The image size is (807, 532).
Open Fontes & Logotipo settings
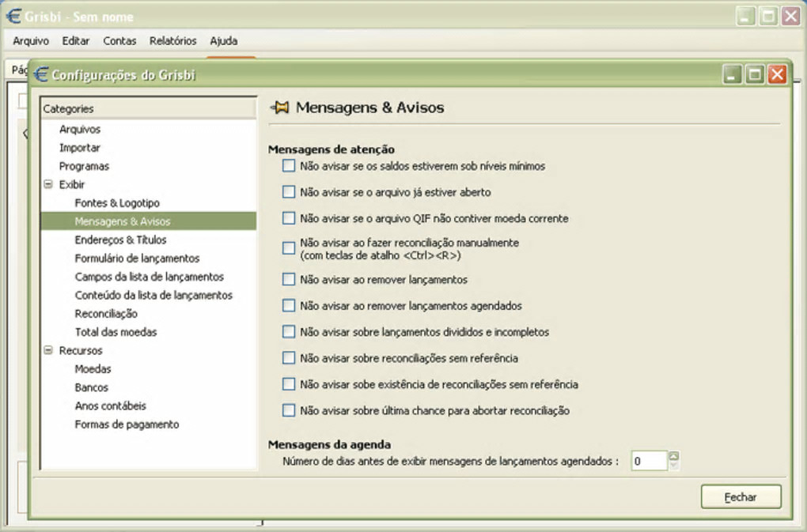click(x=117, y=202)
